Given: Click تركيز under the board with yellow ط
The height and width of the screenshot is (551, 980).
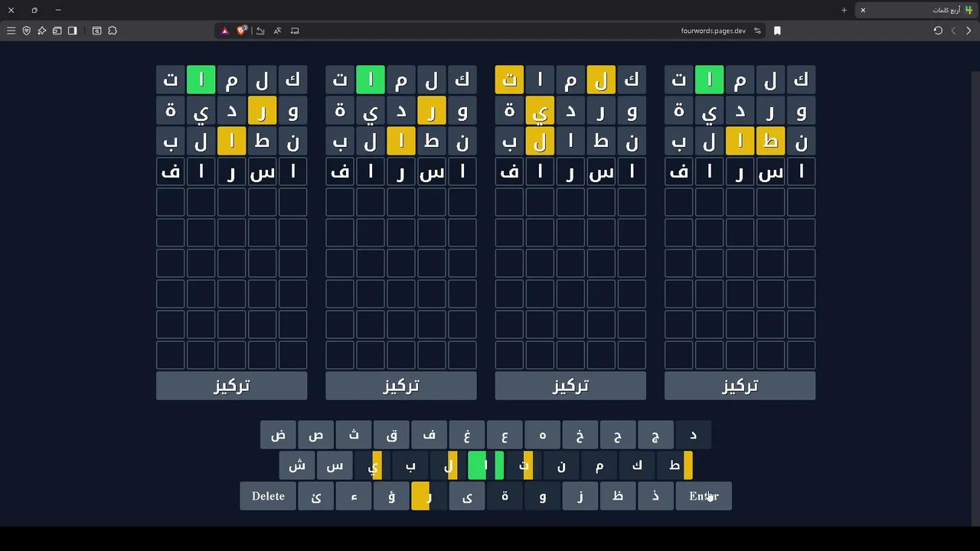Looking at the screenshot, I should (740, 386).
